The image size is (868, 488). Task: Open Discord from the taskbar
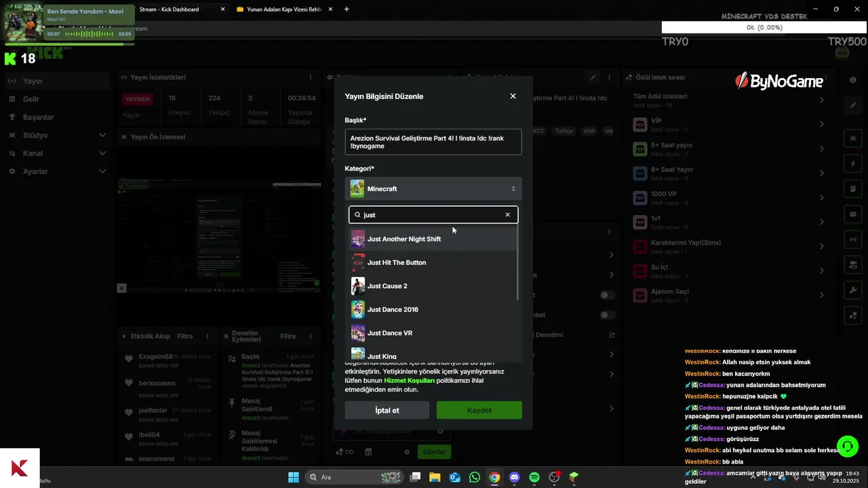(x=514, y=477)
